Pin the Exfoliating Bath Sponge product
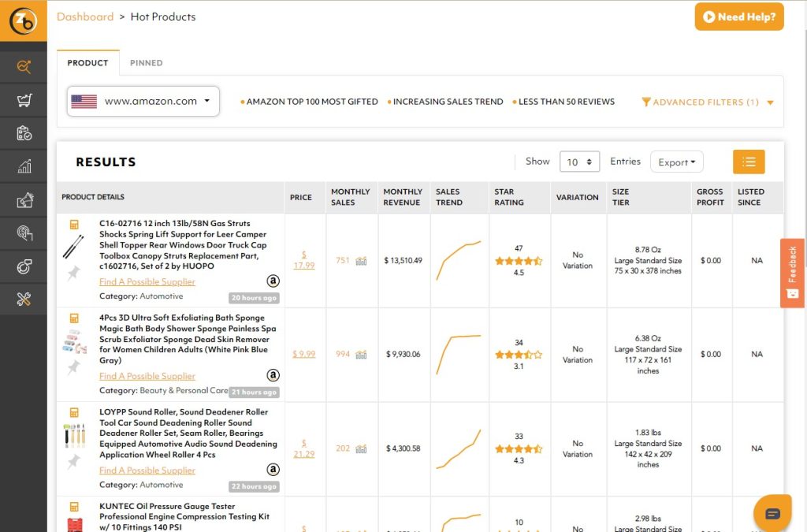Screen dimensions: 807x532 74,367
